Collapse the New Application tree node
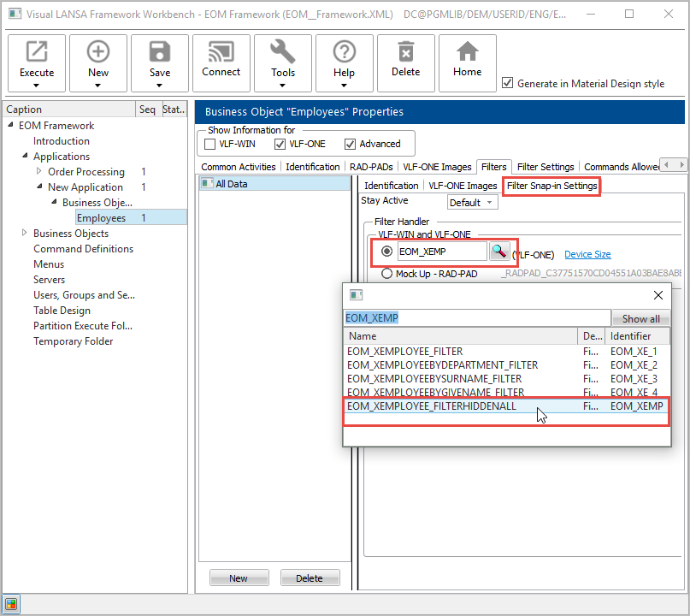The height and width of the screenshot is (616, 690). (39, 187)
